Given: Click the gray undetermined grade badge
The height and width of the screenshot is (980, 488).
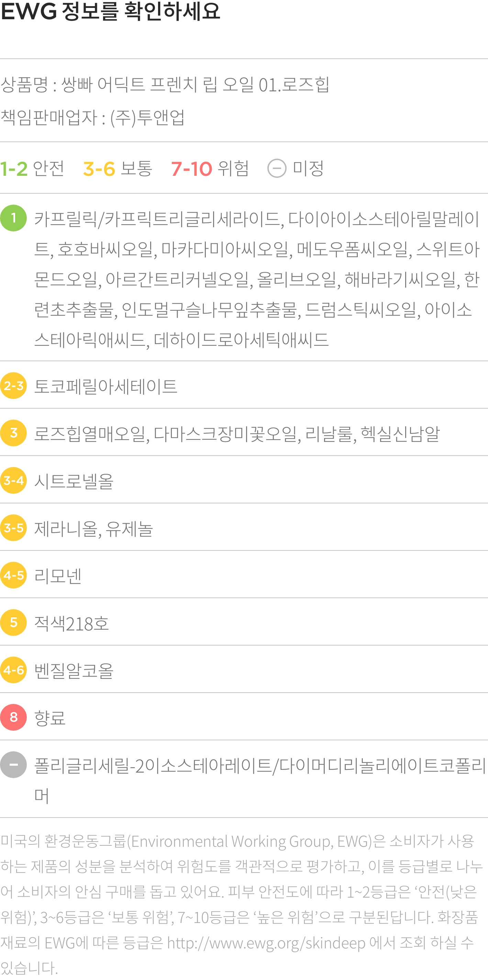Looking at the screenshot, I should coord(14,765).
